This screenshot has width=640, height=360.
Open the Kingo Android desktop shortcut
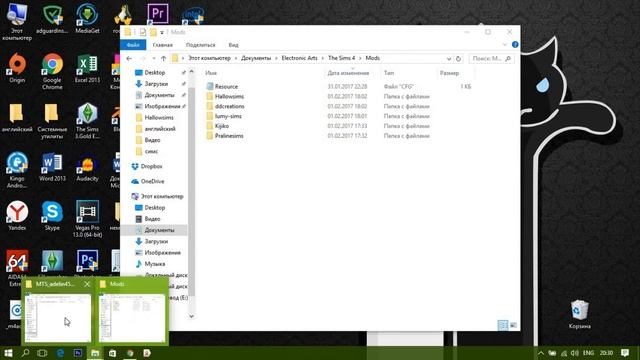click(x=17, y=170)
